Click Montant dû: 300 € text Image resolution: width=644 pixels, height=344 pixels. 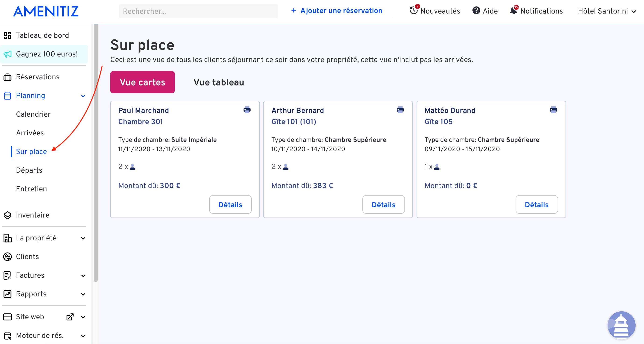coord(149,186)
